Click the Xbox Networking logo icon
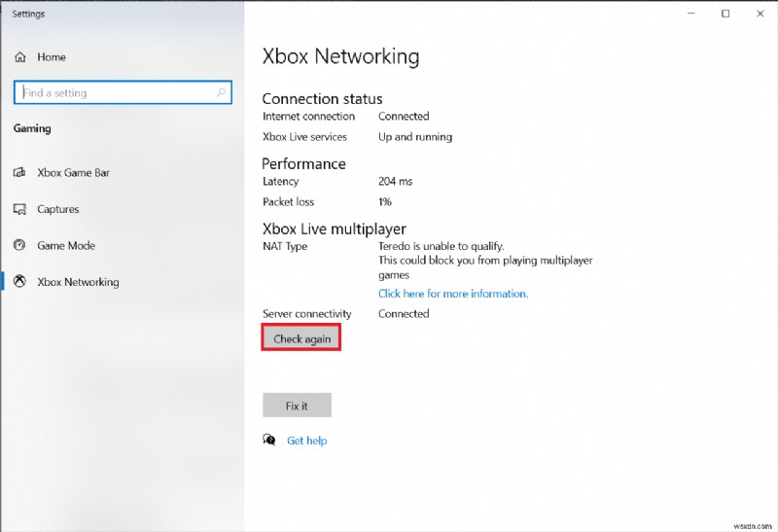 point(19,281)
